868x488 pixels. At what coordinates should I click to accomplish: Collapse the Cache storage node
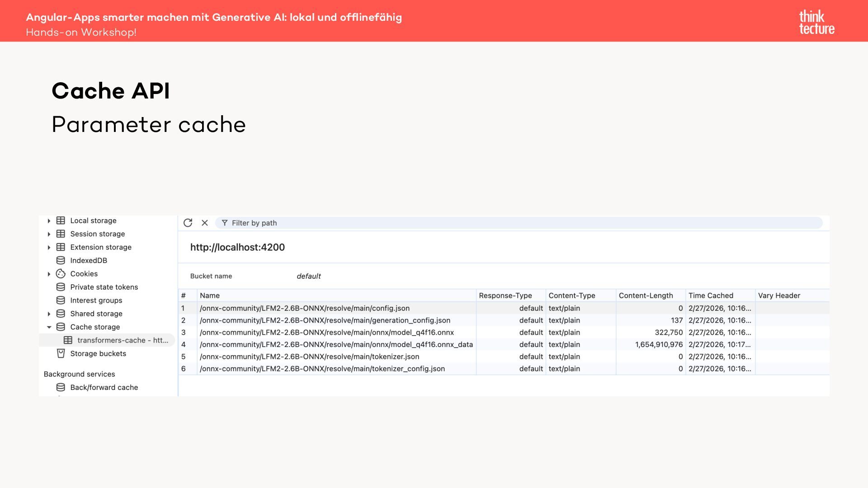(49, 327)
